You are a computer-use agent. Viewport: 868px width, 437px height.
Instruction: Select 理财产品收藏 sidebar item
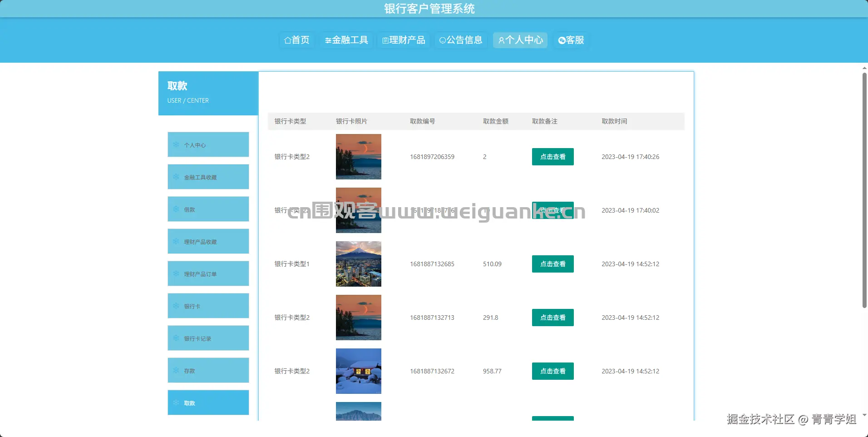208,241
